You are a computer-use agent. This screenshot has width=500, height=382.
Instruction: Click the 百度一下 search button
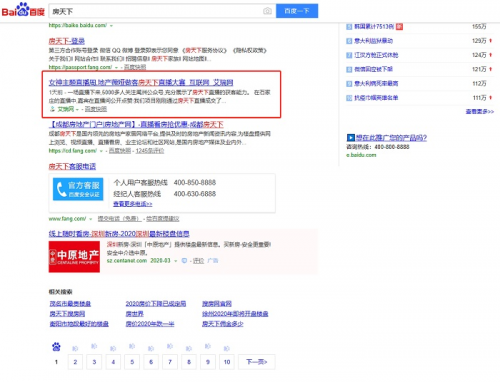(x=297, y=11)
